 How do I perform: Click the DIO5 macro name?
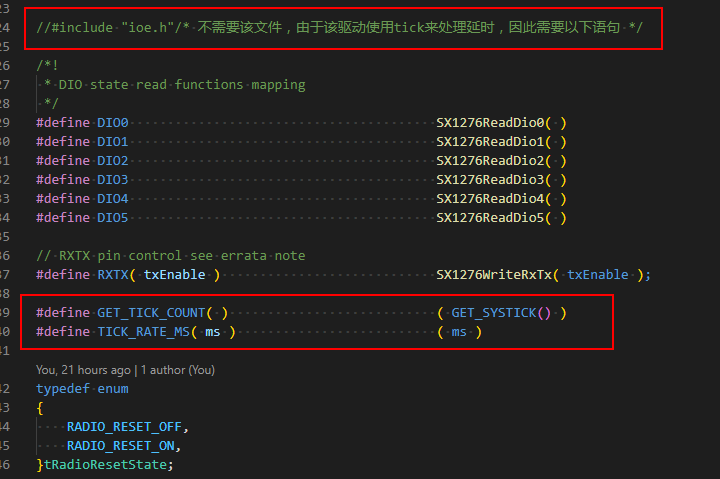112,217
